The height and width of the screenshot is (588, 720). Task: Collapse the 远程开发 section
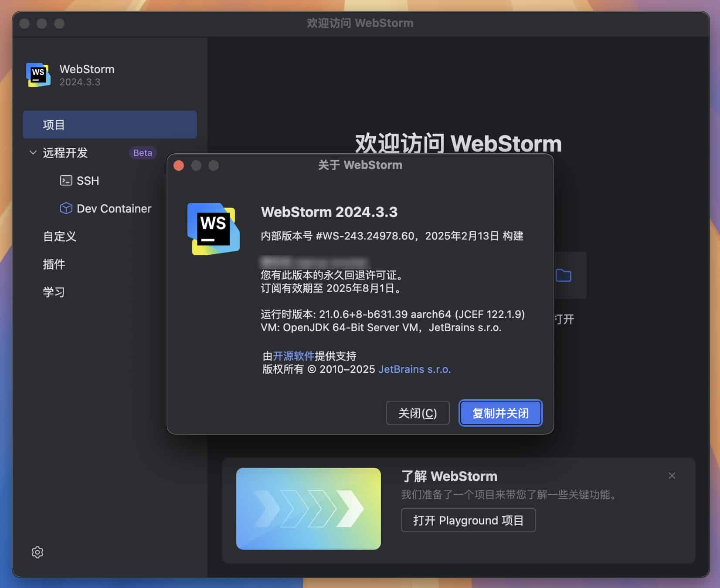coord(33,152)
